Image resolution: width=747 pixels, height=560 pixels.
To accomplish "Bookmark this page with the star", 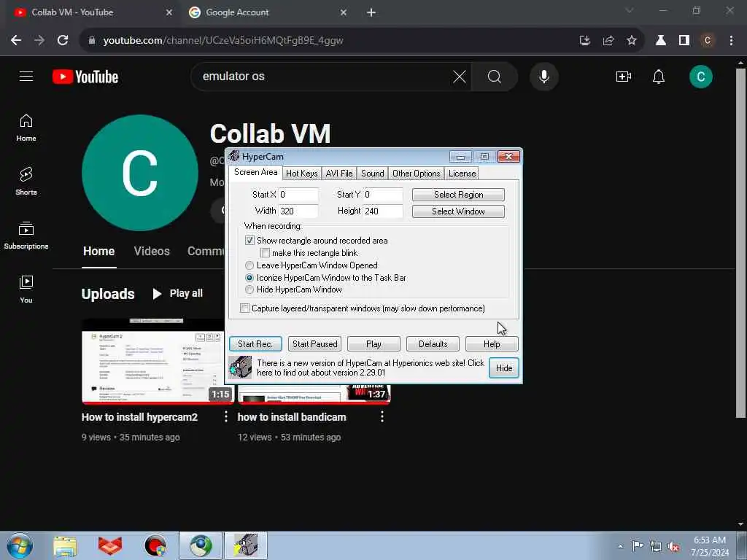I will click(x=631, y=41).
